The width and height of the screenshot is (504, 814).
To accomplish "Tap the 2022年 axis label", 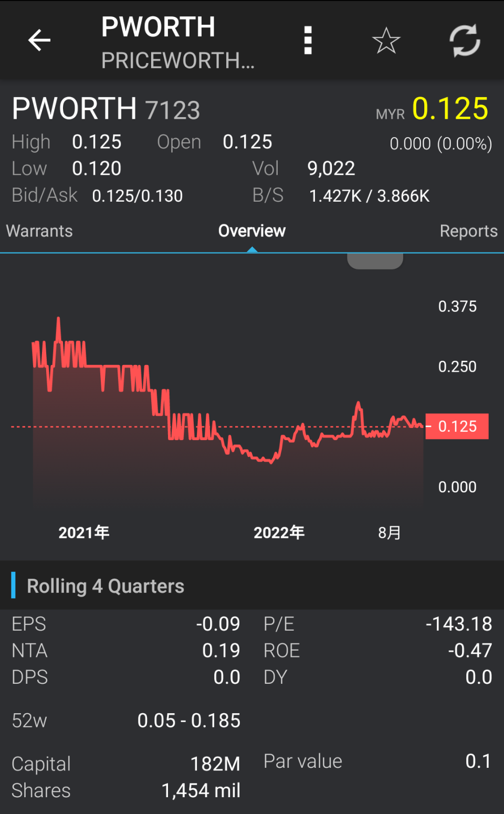I will (279, 533).
